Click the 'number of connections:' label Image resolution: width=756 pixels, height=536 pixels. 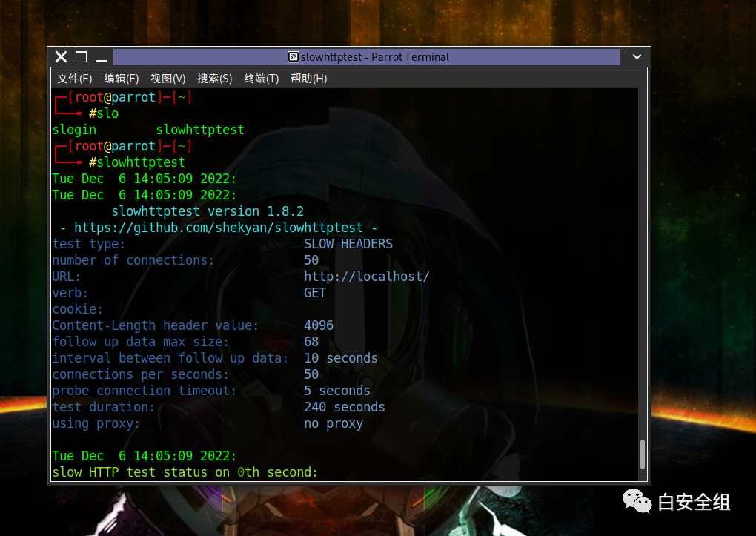(x=133, y=260)
